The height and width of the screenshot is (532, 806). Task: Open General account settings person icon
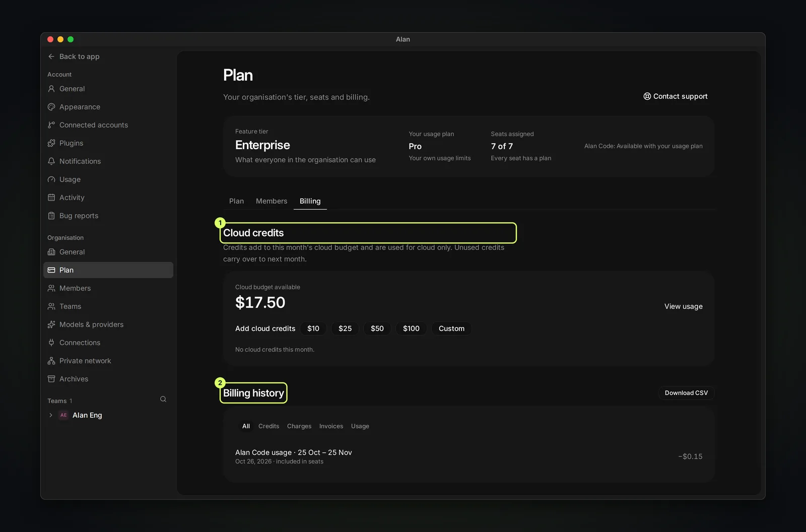51,89
